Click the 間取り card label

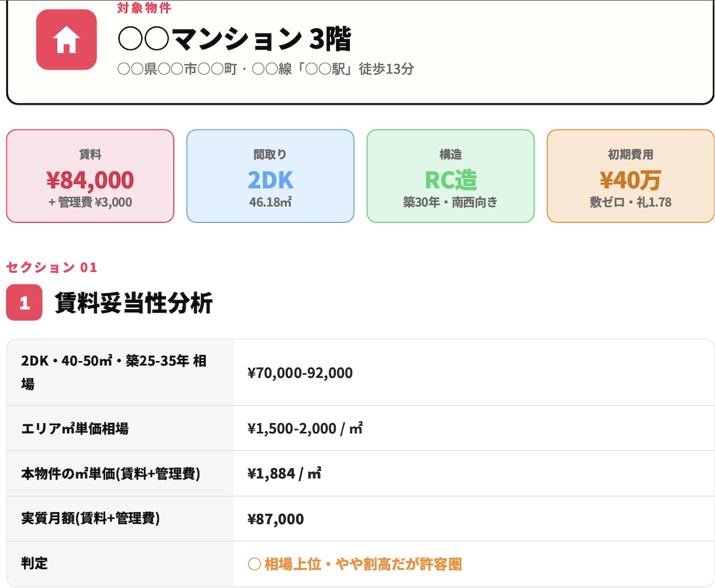(x=270, y=154)
